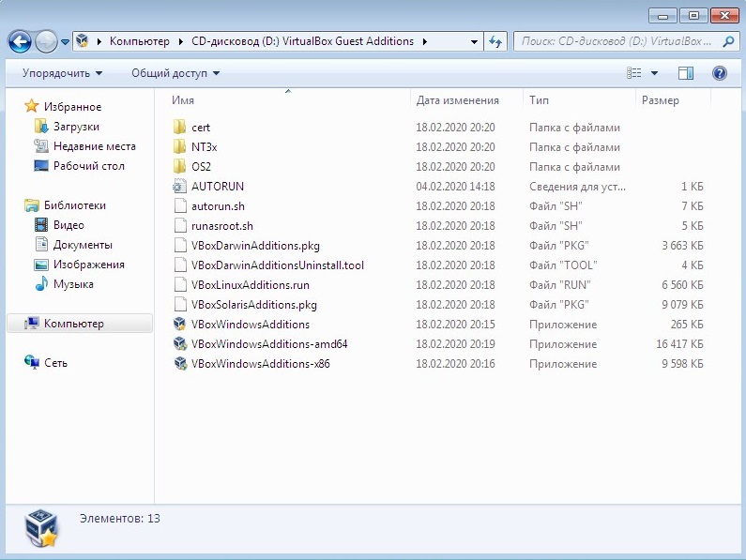Open the Документы library
The width and height of the screenshot is (746, 560).
pos(83,245)
